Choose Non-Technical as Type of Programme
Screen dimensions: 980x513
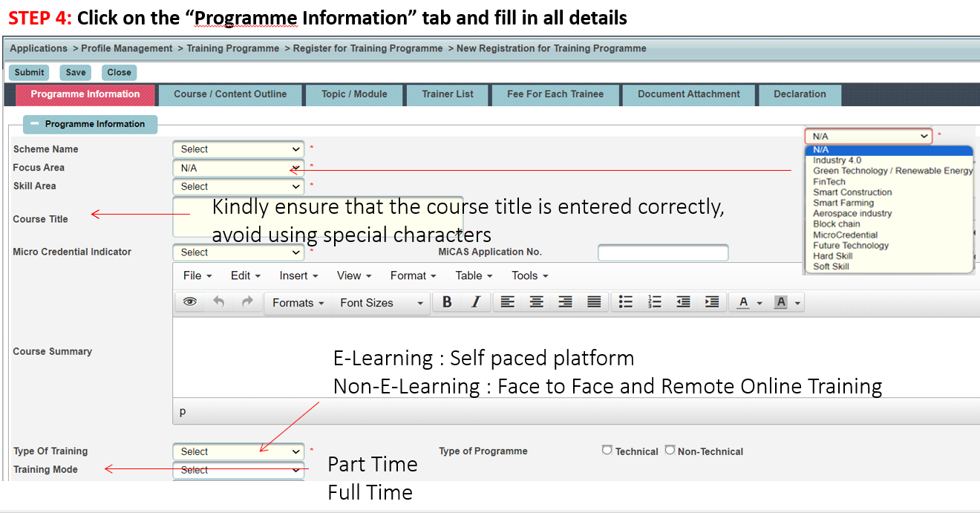pyautogui.click(x=670, y=451)
